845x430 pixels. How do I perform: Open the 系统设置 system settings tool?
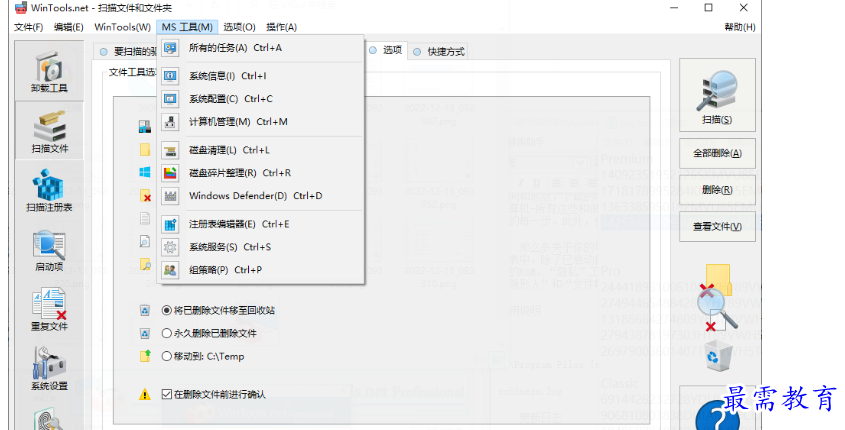tap(49, 369)
